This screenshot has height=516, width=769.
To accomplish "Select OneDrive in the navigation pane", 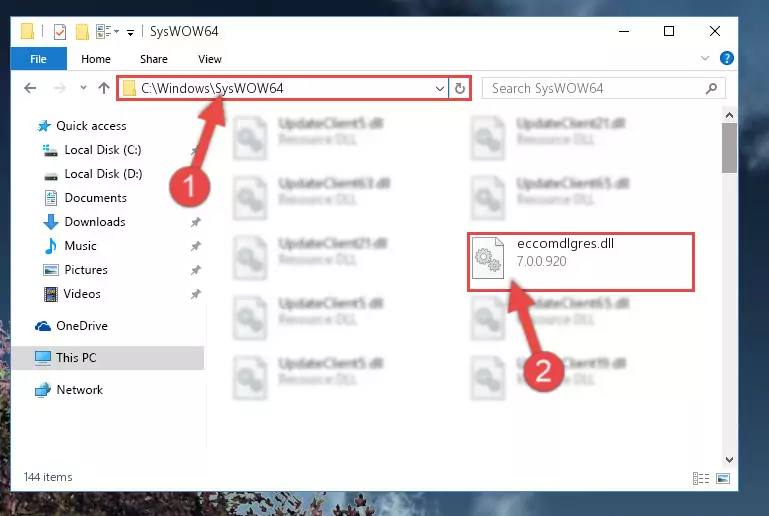I will [x=82, y=326].
